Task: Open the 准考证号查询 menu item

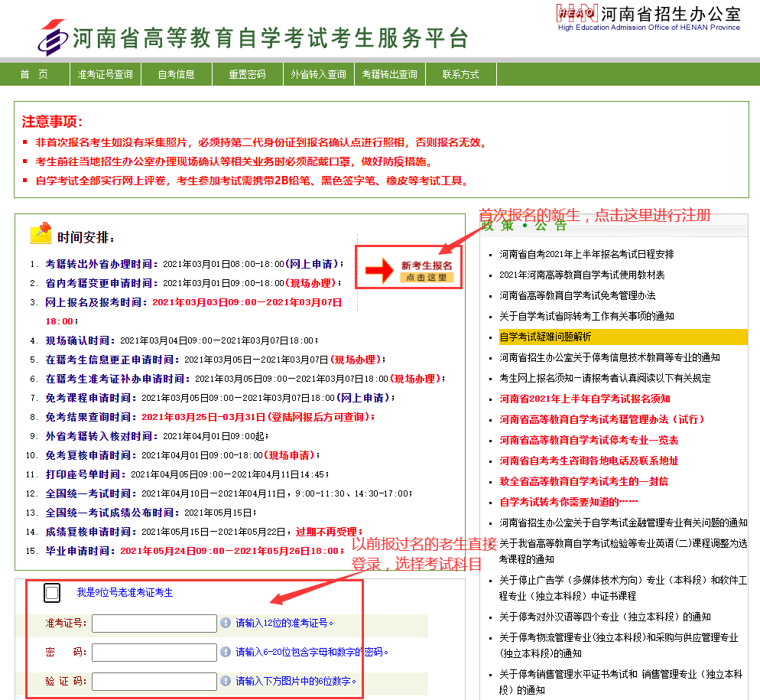Action: 105,74
